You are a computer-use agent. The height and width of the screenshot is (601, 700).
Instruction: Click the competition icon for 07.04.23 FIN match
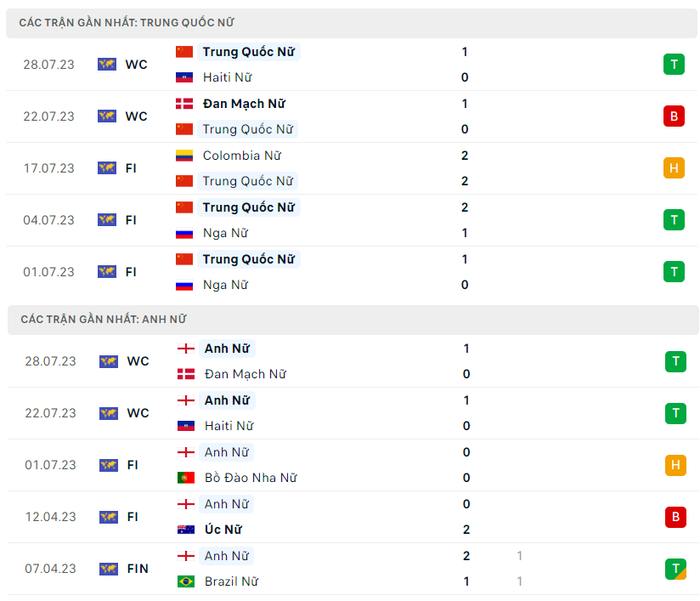click(108, 569)
